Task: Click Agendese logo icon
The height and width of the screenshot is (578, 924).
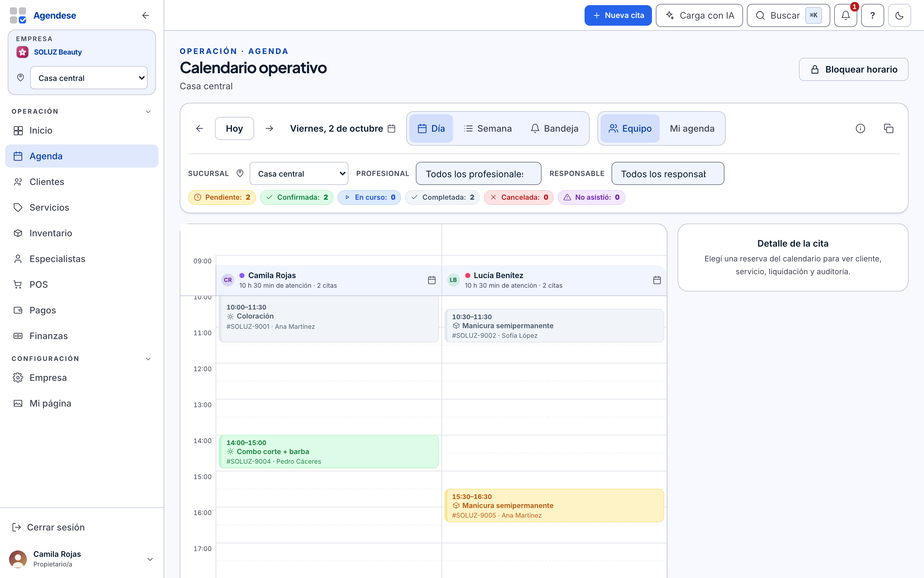Action: point(18,15)
